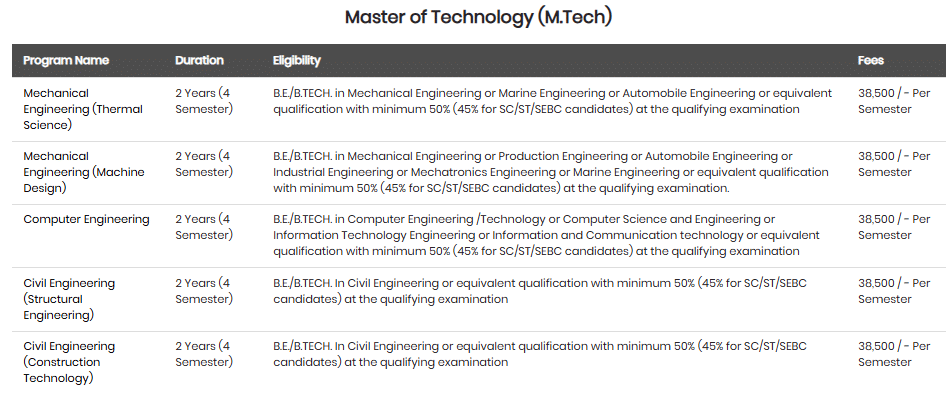Click the Program Name column header

[66, 61]
